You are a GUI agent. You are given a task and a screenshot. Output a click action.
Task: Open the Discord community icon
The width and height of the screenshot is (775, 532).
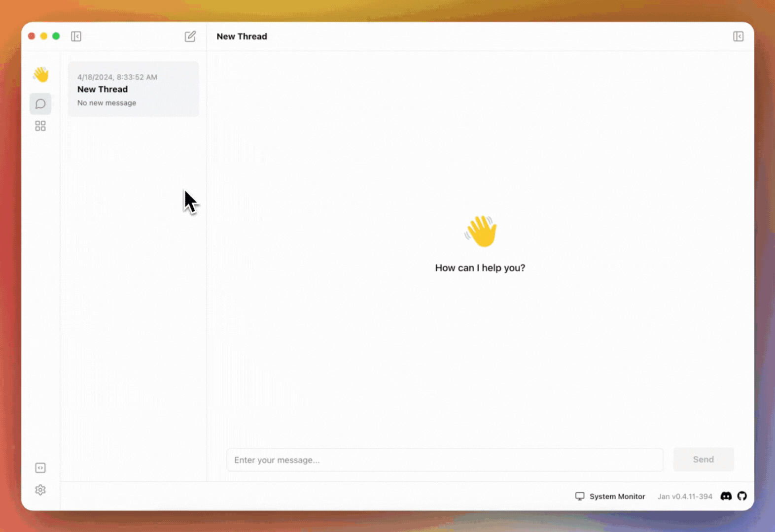pyautogui.click(x=726, y=496)
